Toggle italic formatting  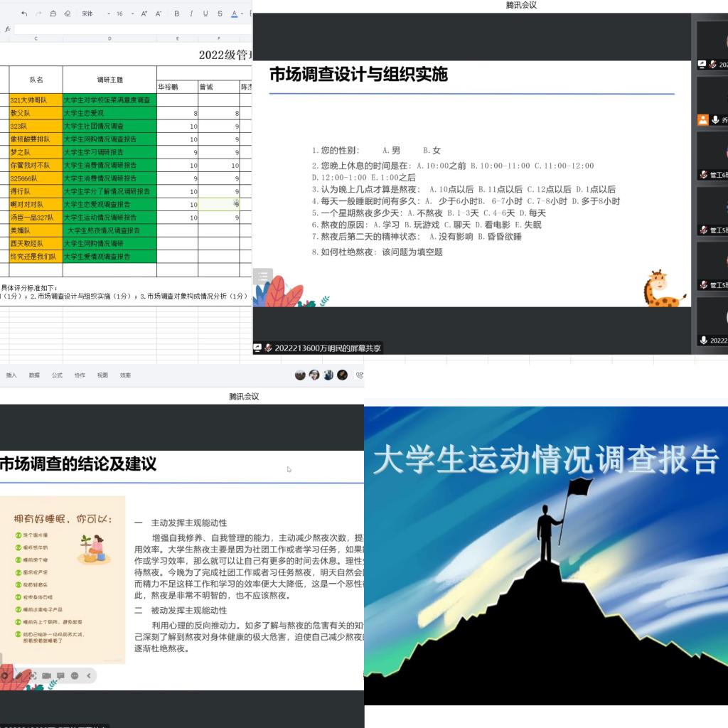191,14
